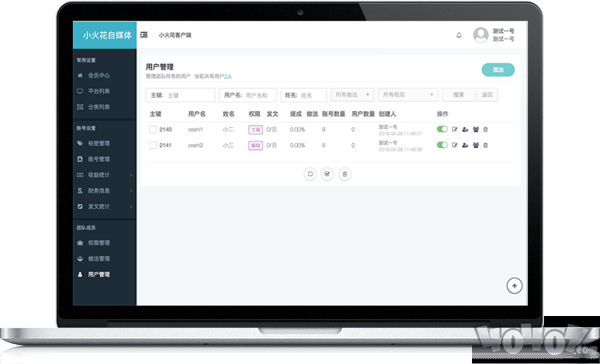600x364 pixels.
Task: Click the 返回 button
Action: click(487, 94)
